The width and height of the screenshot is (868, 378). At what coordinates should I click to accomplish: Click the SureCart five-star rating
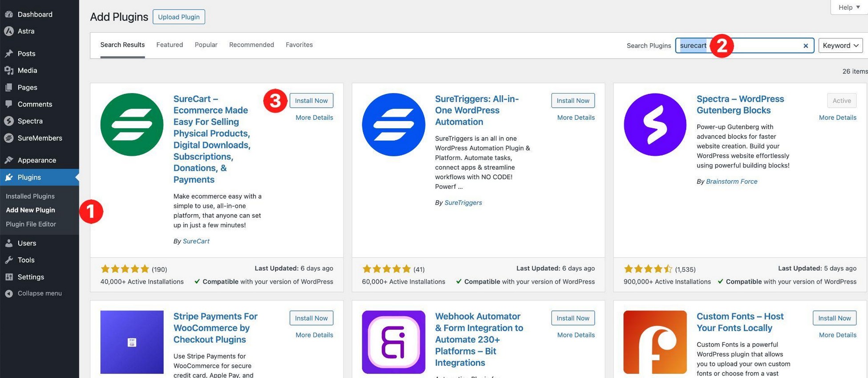click(x=125, y=269)
